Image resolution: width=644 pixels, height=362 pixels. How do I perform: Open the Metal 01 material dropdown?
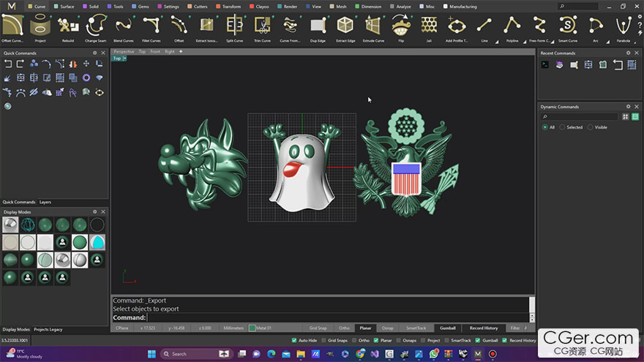[x=261, y=328]
